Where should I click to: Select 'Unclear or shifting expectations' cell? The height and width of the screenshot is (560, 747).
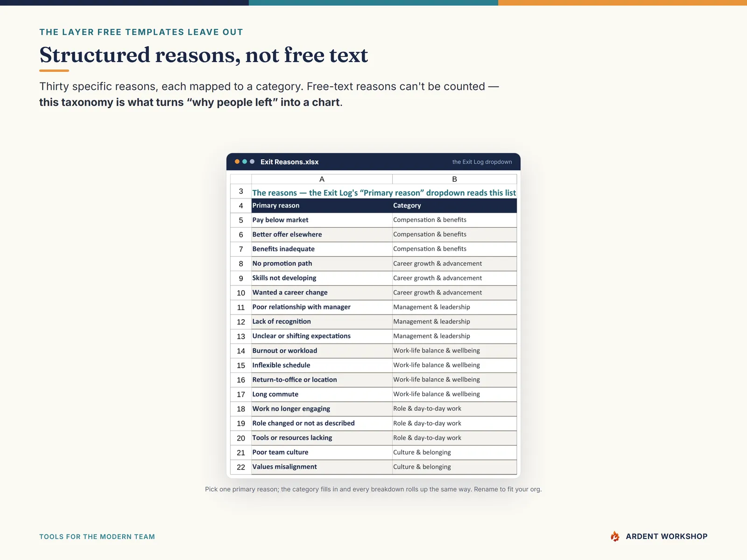point(322,336)
